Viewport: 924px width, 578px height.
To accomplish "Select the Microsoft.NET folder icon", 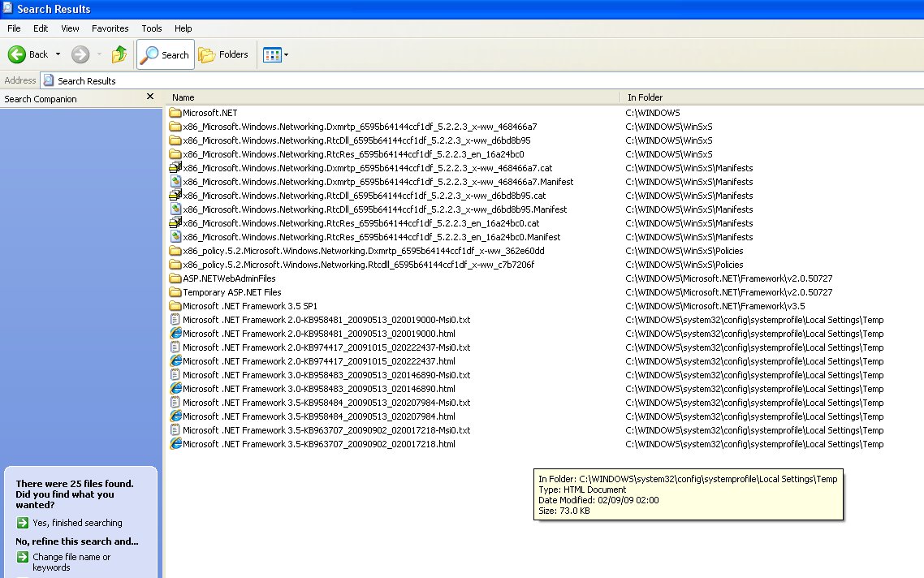I will [x=175, y=113].
